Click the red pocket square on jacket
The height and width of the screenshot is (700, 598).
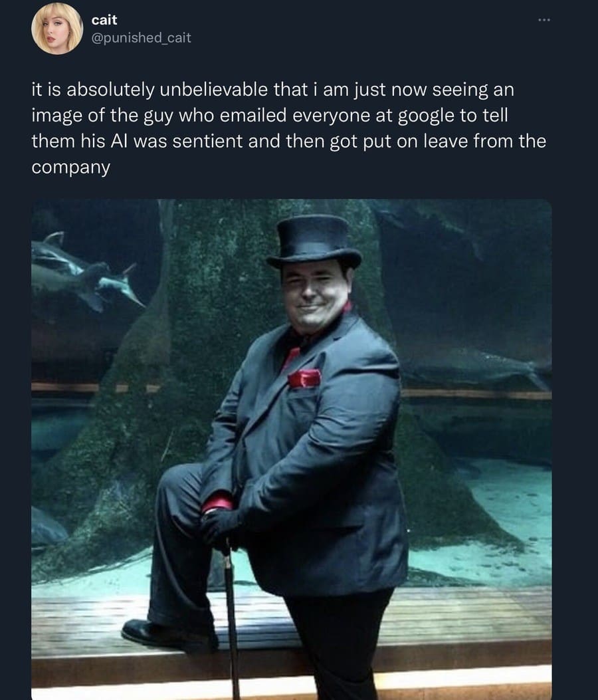coord(304,378)
